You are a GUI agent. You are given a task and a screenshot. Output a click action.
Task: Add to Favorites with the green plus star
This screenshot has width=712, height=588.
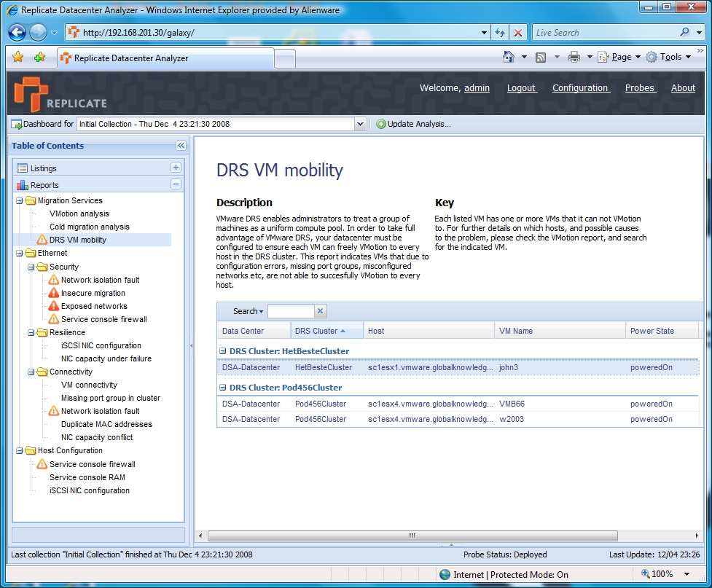click(x=39, y=58)
